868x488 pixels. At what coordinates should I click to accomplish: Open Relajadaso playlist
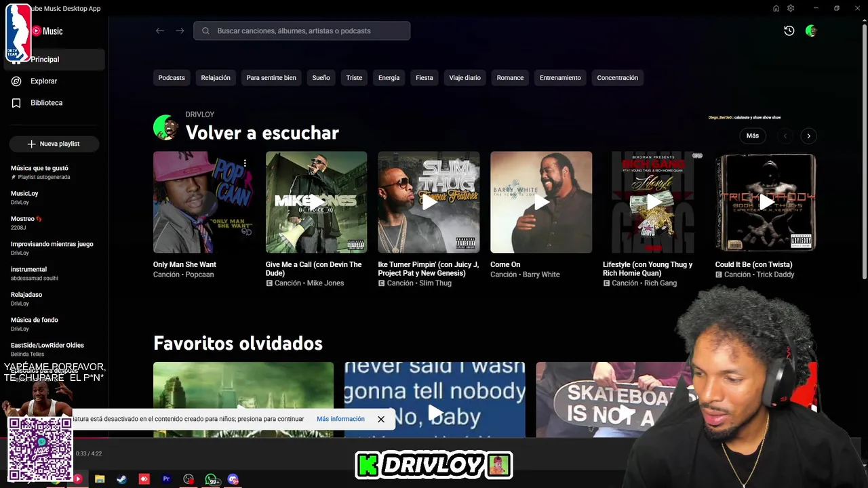point(54,299)
